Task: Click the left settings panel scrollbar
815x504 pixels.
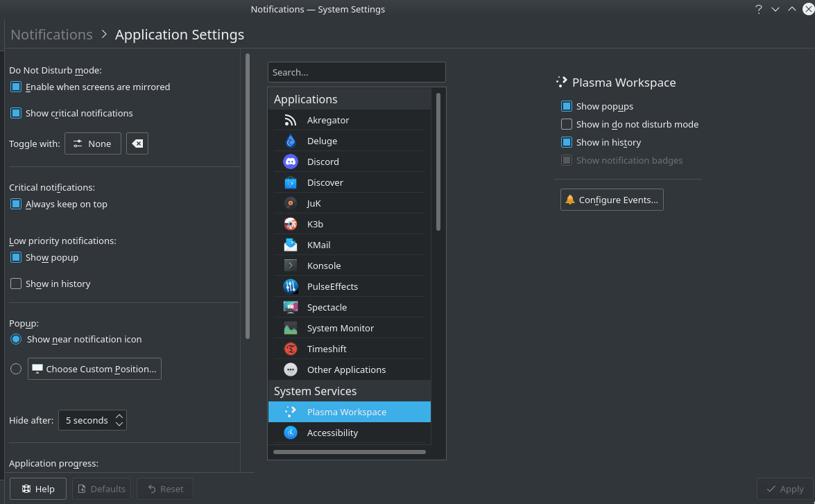Action: pyautogui.click(x=248, y=196)
